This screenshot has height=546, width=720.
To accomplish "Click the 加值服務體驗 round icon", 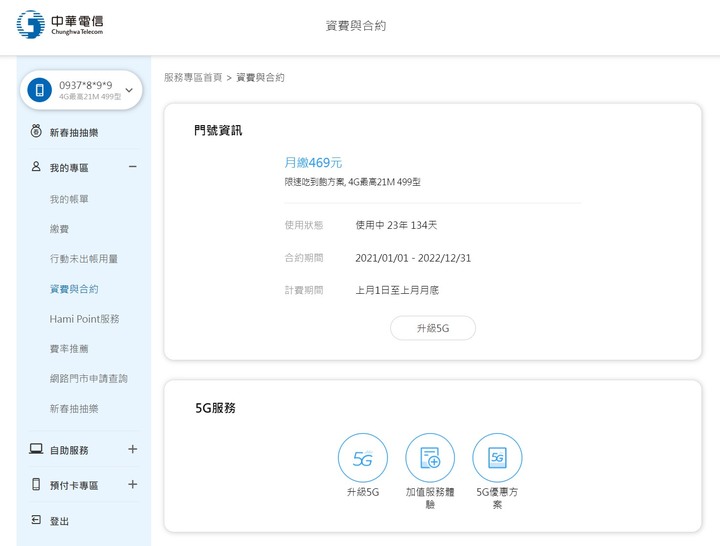I will 430,458.
